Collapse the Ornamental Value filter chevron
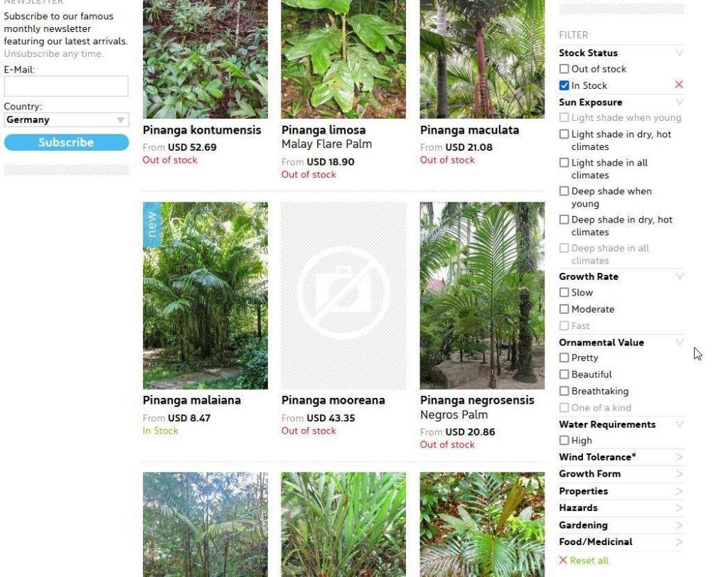This screenshot has height=577, width=728. 679,342
